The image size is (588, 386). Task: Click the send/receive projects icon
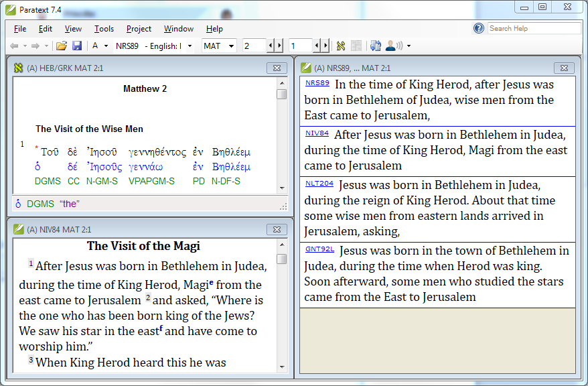(x=376, y=46)
